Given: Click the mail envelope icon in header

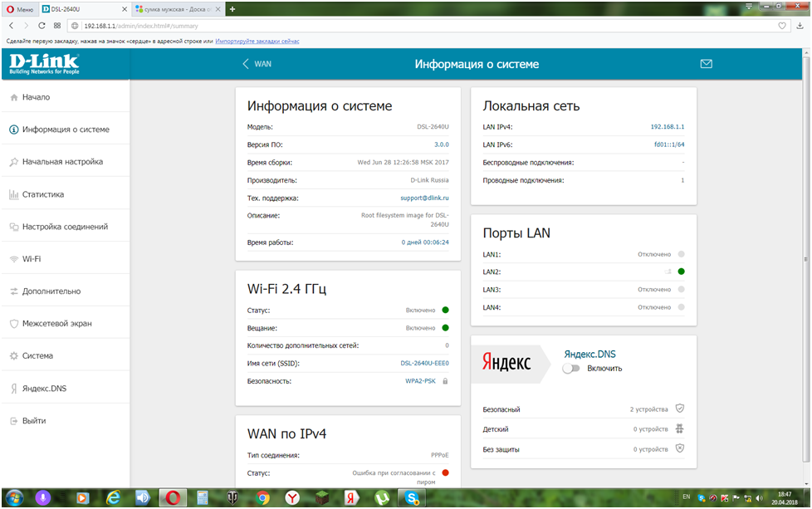Looking at the screenshot, I should coord(707,64).
